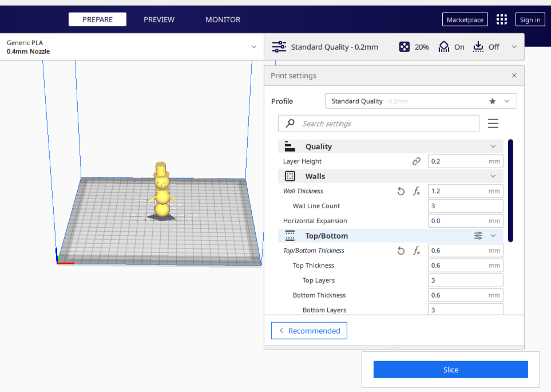The height and width of the screenshot is (392, 551).
Task: Click the support On icon
Action: click(x=444, y=47)
